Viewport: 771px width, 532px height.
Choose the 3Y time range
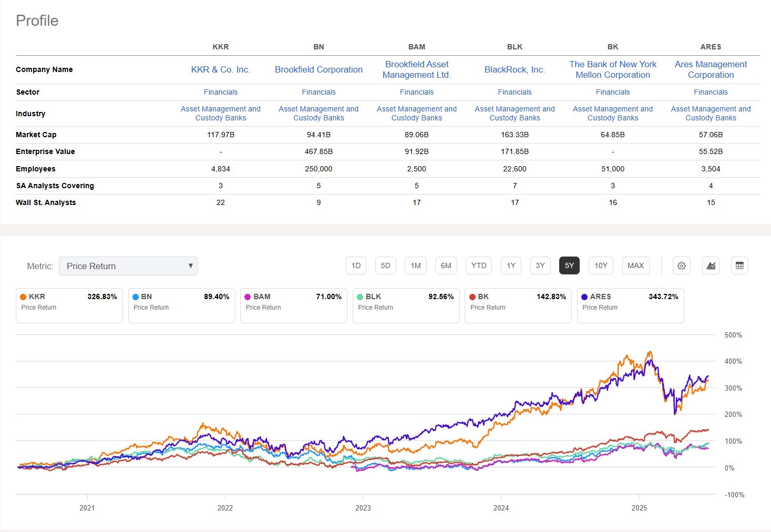[x=540, y=265]
